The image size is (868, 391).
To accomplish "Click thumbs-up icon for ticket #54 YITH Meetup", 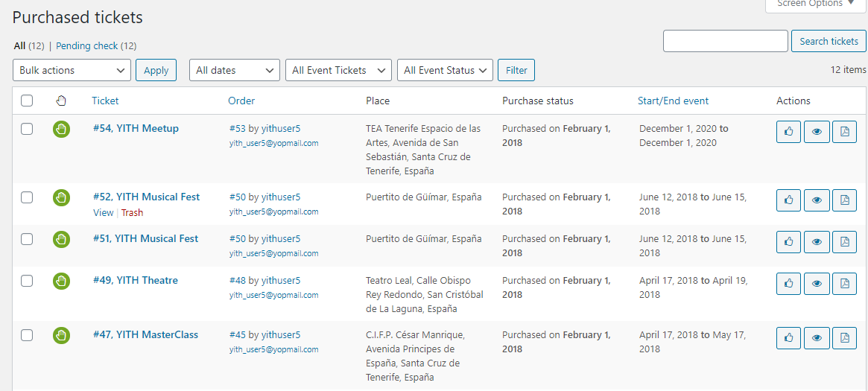I will click(788, 132).
